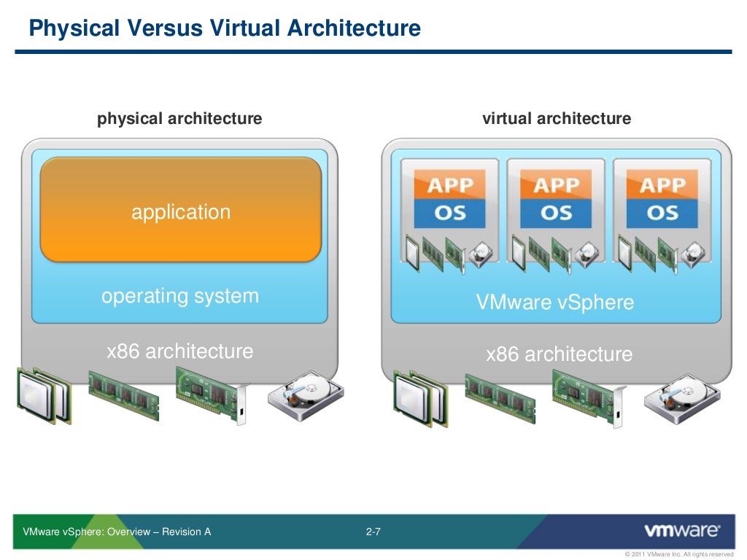This screenshot has width=747, height=560.
Task: Click the small network card in the rightmost virtual machine
Action: [x=668, y=255]
